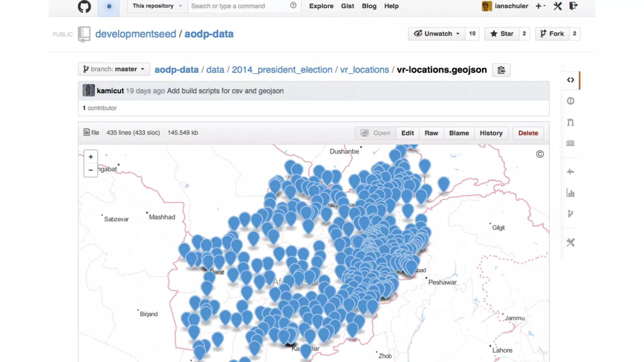Open the Explore menu item
Image resolution: width=644 pixels, height=362 pixels.
pyautogui.click(x=321, y=6)
